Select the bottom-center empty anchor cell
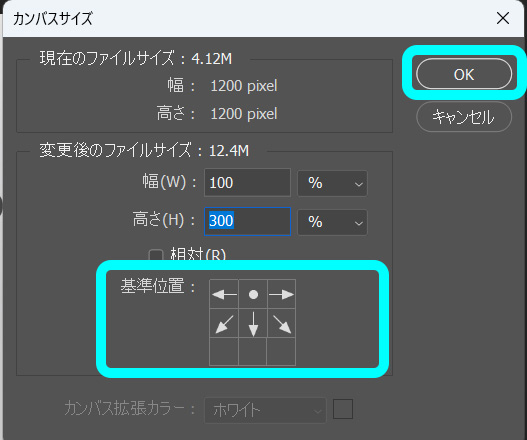Screen dimensions: 527x440 click(x=253, y=352)
